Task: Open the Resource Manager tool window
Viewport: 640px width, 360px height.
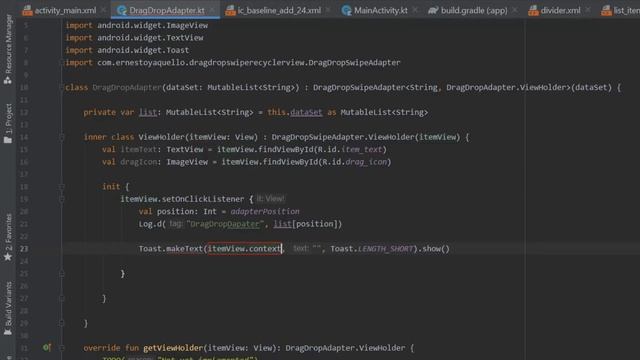Action: point(8,49)
